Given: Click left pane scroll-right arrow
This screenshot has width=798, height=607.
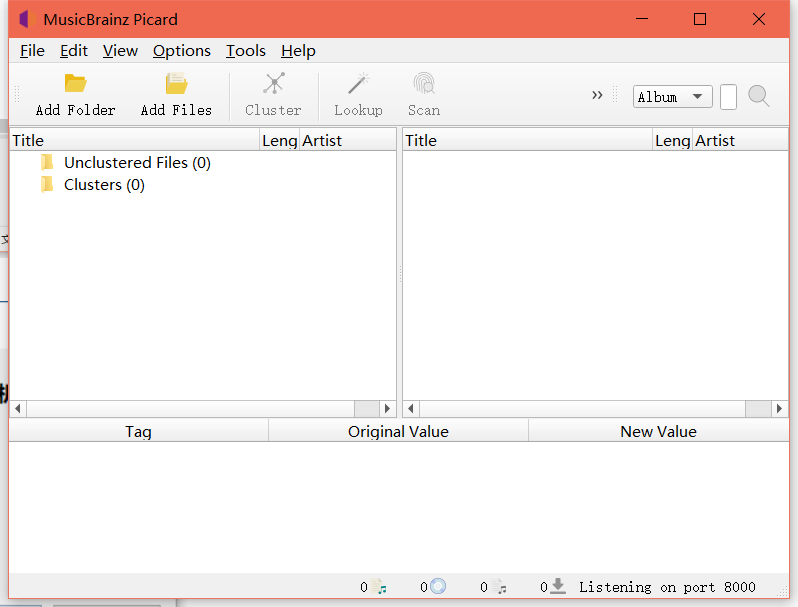Looking at the screenshot, I should (387, 409).
